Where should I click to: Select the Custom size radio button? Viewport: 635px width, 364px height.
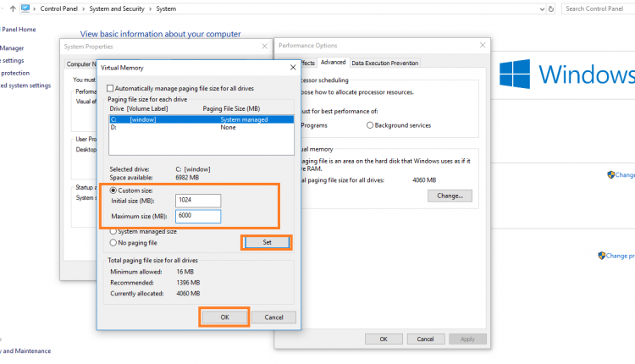click(113, 190)
